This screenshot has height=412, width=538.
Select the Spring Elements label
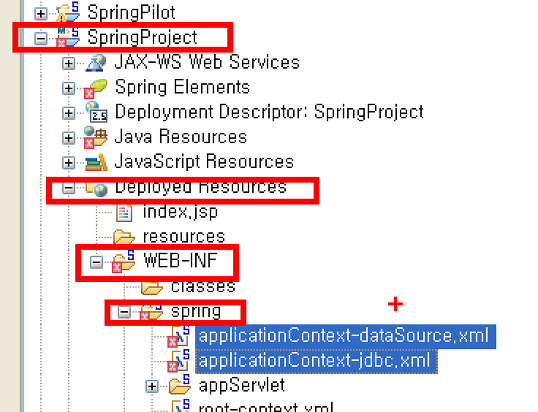(183, 87)
